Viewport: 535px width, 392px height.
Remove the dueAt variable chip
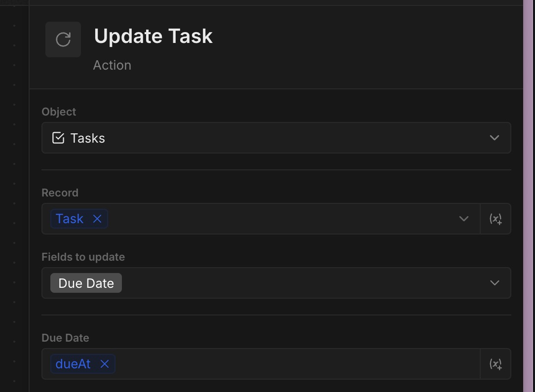pos(105,364)
